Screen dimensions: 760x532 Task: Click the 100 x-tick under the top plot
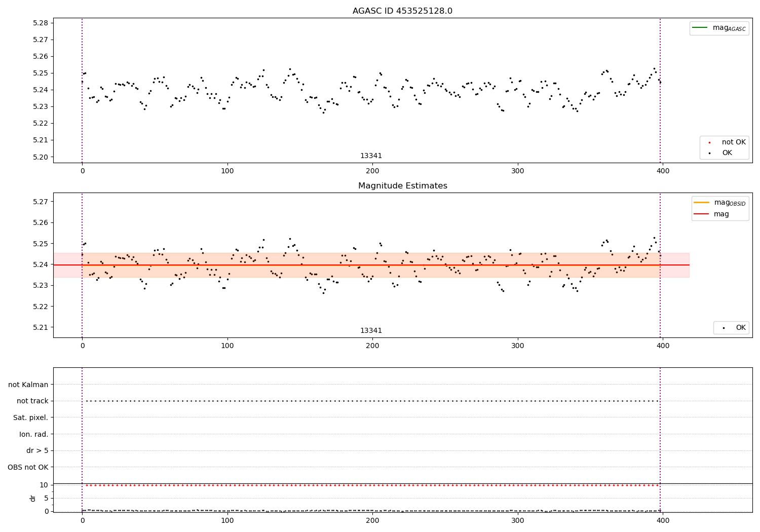[x=227, y=171]
